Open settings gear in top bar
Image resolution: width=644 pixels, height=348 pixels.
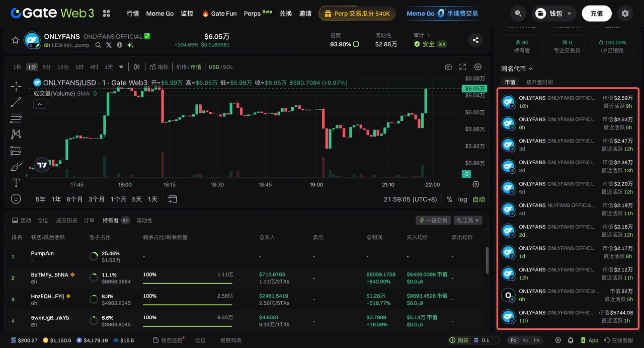pos(625,14)
